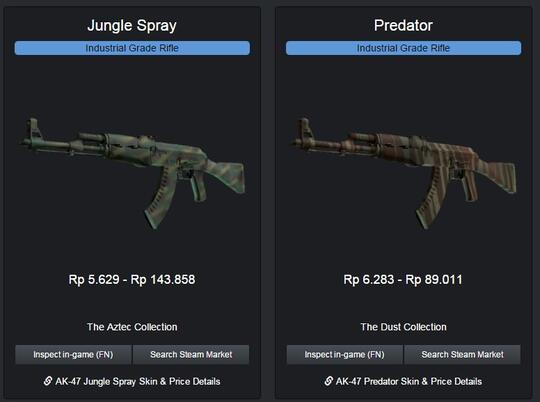Click the Predator card background
The height and width of the screenshot is (402, 540).
click(x=404, y=86)
